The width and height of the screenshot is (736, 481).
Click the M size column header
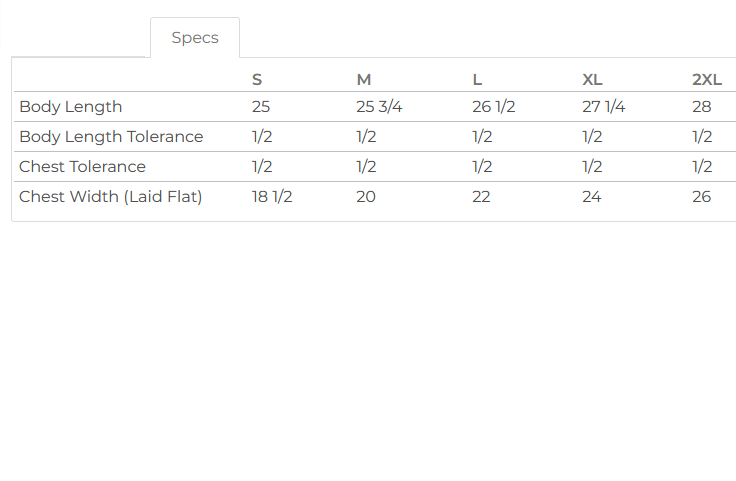[364, 80]
